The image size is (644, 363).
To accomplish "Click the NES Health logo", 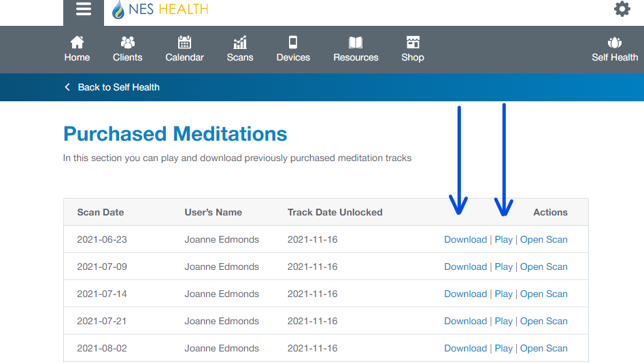I will [160, 10].
